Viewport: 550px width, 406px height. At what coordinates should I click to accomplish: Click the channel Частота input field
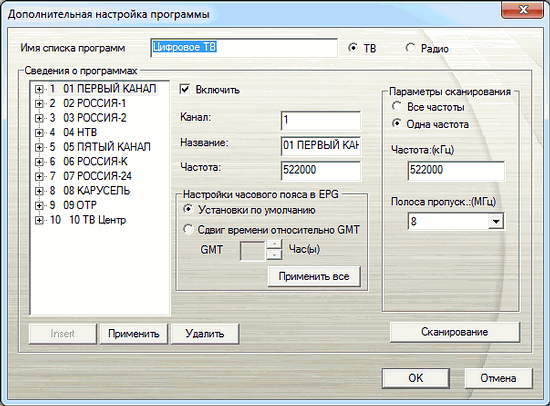coord(321,171)
